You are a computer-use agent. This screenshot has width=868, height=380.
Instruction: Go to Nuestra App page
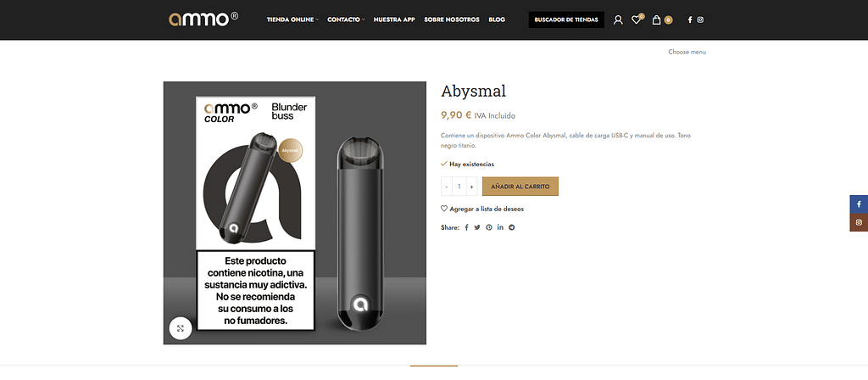tap(394, 20)
